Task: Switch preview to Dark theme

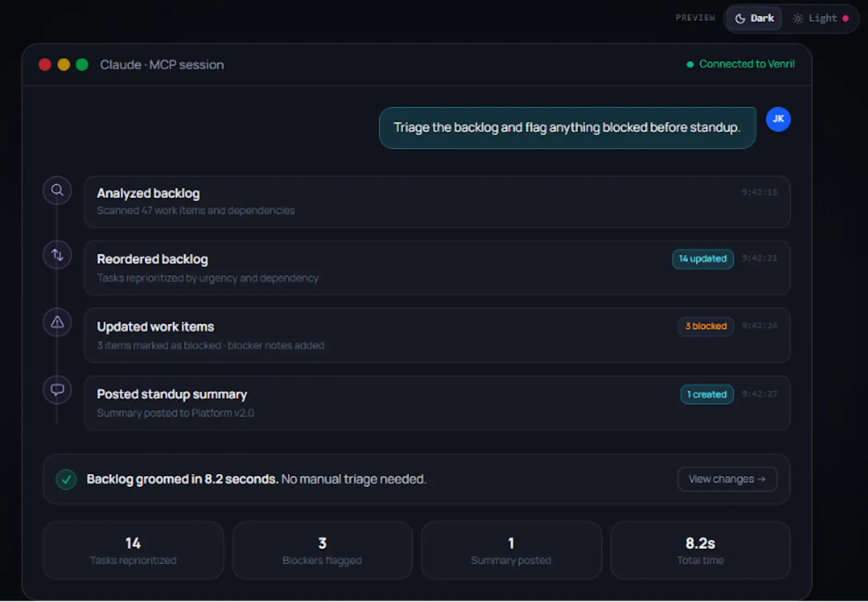Action: pos(754,18)
